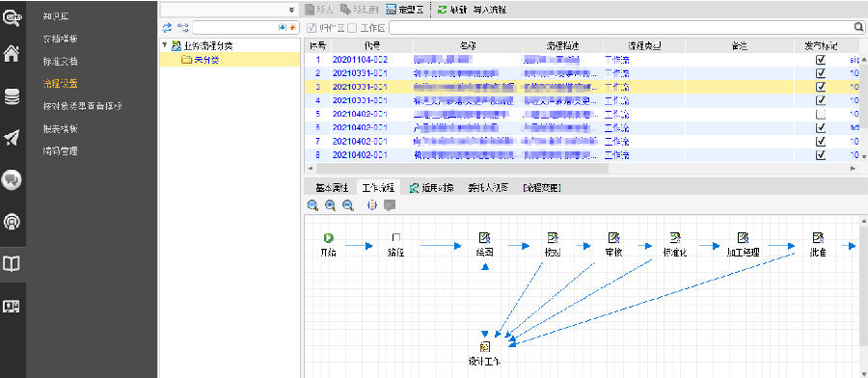Click the 导入流程 button
This screenshot has height=378, width=868.
pyautogui.click(x=489, y=10)
